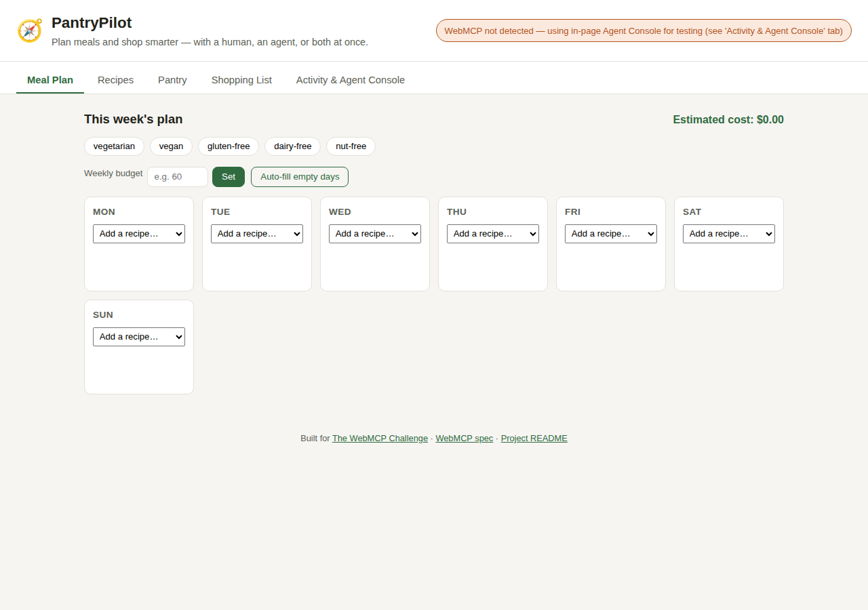
Task: Click Auto-fill empty days button
Action: [300, 177]
